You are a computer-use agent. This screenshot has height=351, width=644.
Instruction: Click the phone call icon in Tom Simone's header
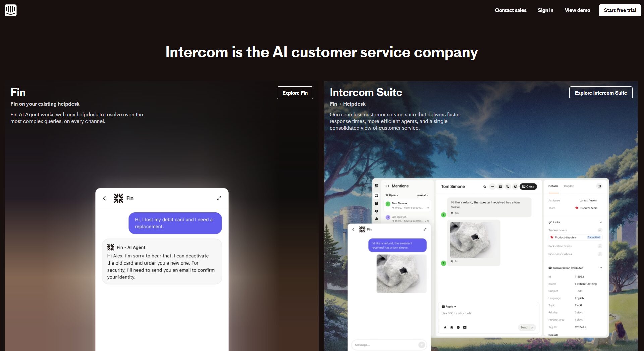tap(508, 187)
